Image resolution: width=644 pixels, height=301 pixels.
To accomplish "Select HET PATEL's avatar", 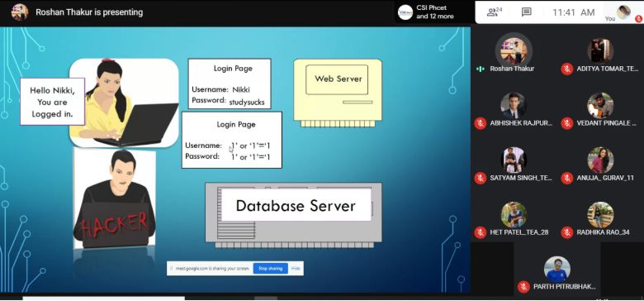I will [514, 215].
